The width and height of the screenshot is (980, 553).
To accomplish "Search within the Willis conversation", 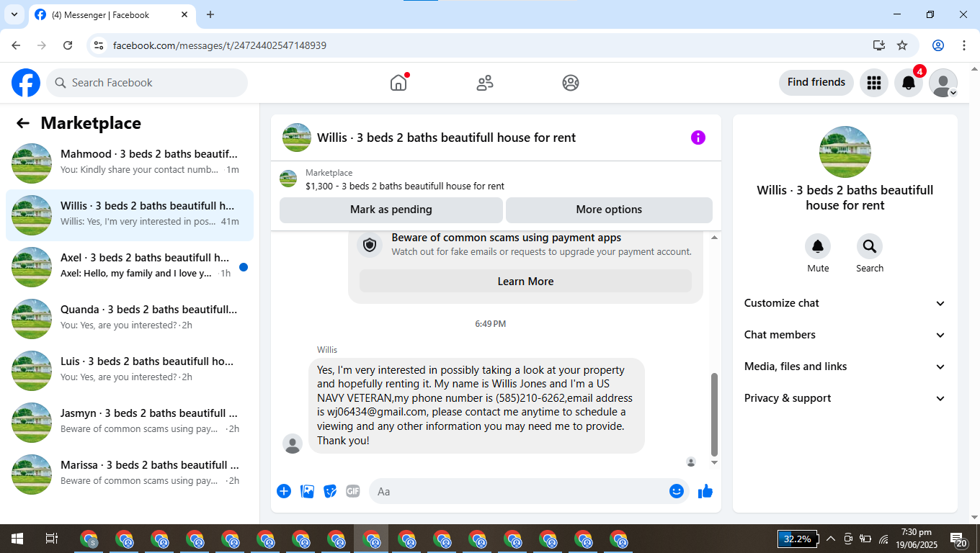I will pyautogui.click(x=870, y=247).
